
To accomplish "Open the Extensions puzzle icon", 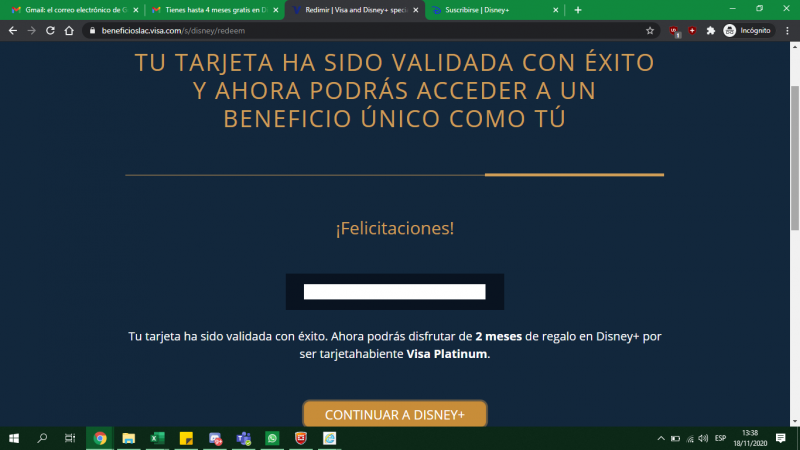I will click(710, 30).
